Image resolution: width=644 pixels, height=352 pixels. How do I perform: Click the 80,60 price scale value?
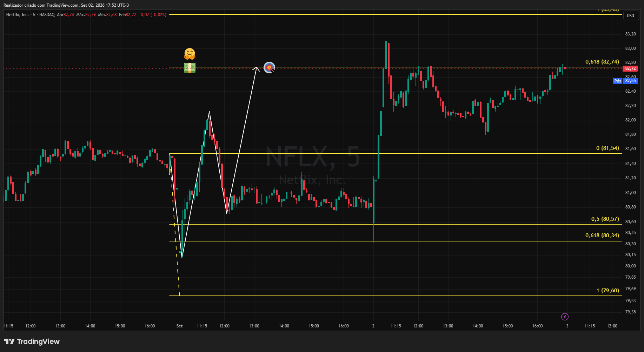pyautogui.click(x=630, y=222)
